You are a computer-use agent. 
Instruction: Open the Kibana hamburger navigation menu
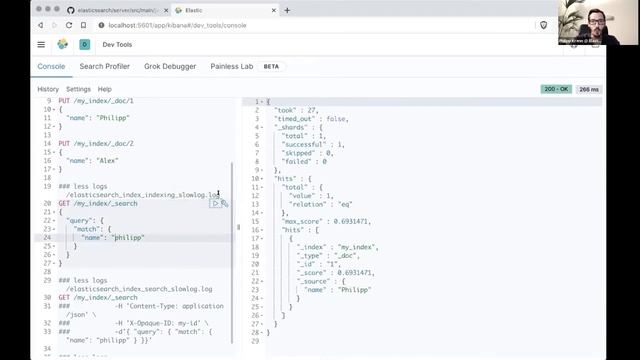click(x=41, y=44)
